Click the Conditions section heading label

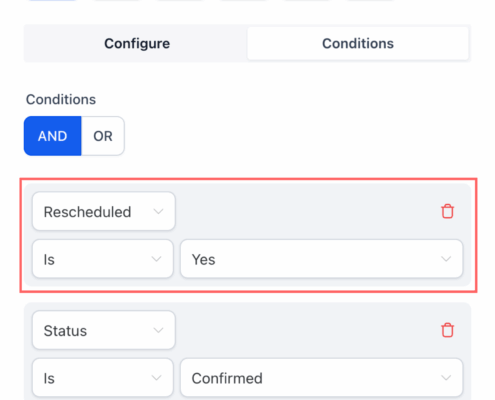pos(61,99)
